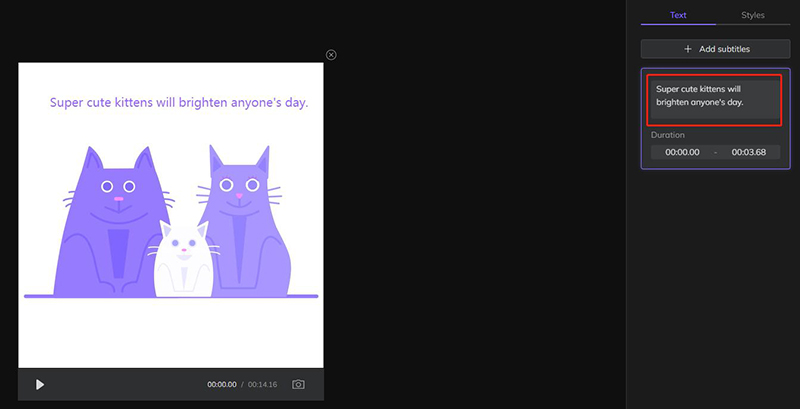Set the start time 00:00.00
Image resolution: width=800 pixels, height=409 pixels.
click(682, 152)
